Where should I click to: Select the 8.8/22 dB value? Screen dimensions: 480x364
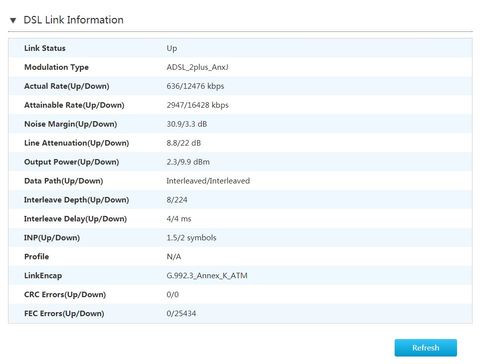[x=184, y=143]
